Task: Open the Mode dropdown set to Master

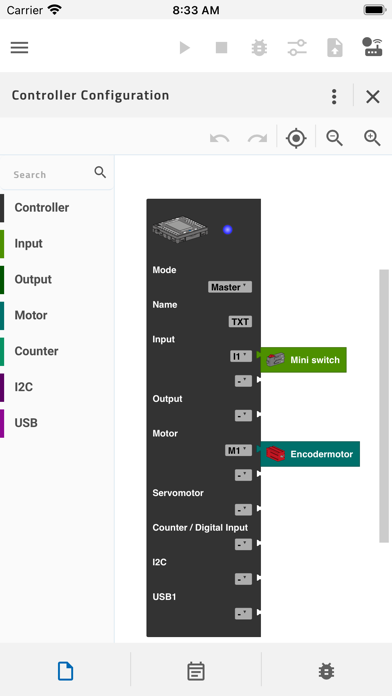Action: pyautogui.click(x=230, y=287)
